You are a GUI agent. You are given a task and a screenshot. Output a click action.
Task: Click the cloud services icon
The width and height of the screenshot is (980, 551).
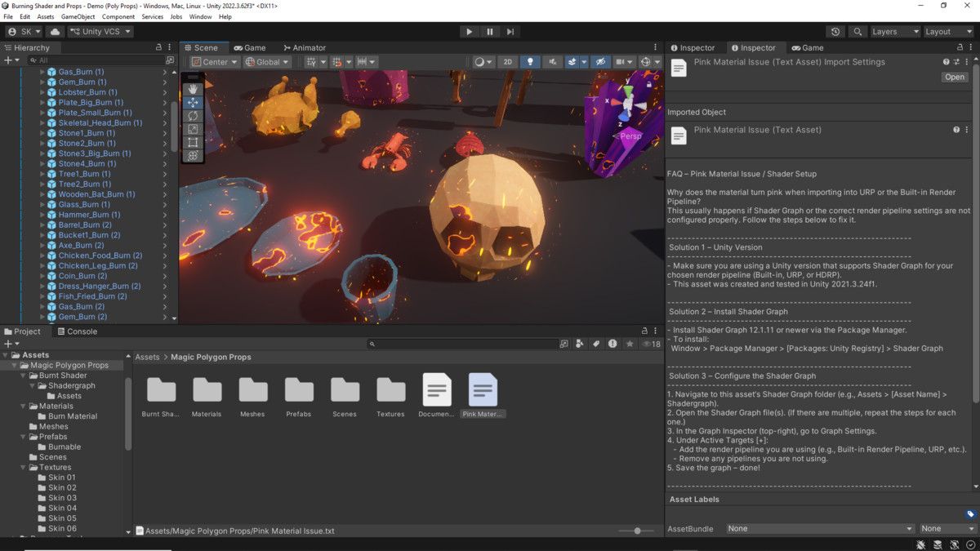pyautogui.click(x=56, y=32)
